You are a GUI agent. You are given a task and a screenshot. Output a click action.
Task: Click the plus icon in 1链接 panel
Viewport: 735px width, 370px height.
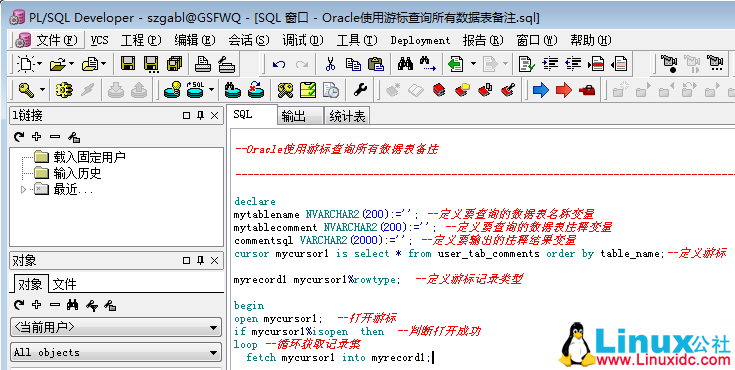click(37, 137)
